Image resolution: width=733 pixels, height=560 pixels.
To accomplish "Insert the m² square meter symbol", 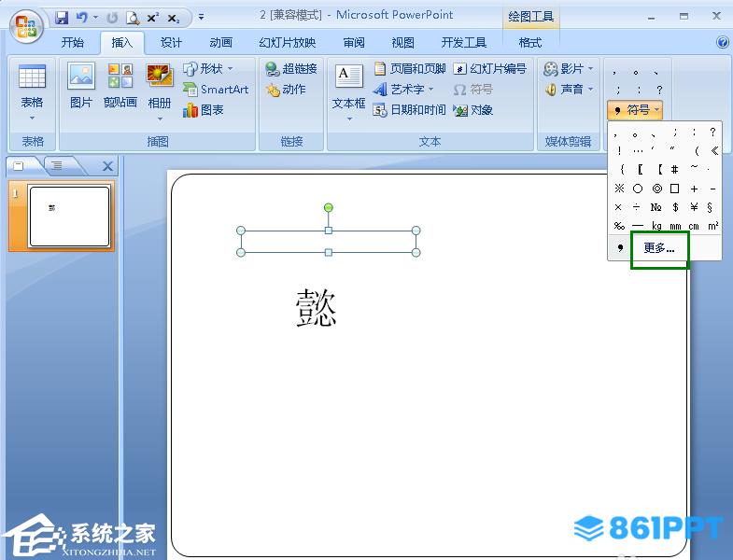I will click(x=712, y=226).
